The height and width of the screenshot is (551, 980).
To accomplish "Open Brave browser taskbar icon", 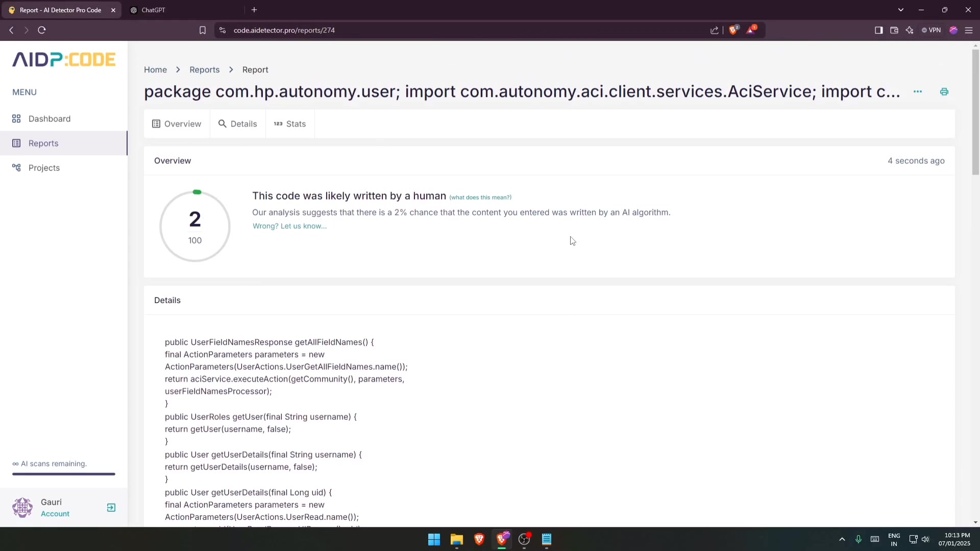I will (479, 540).
